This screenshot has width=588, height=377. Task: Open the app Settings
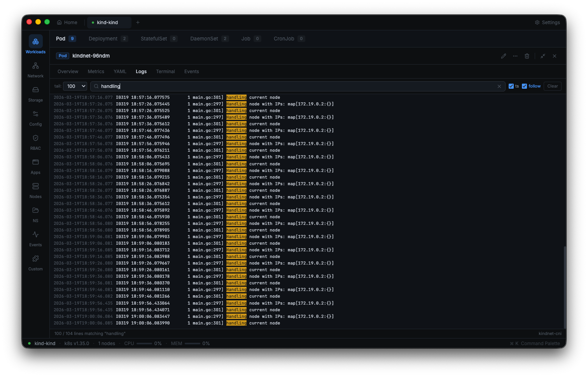(x=547, y=22)
